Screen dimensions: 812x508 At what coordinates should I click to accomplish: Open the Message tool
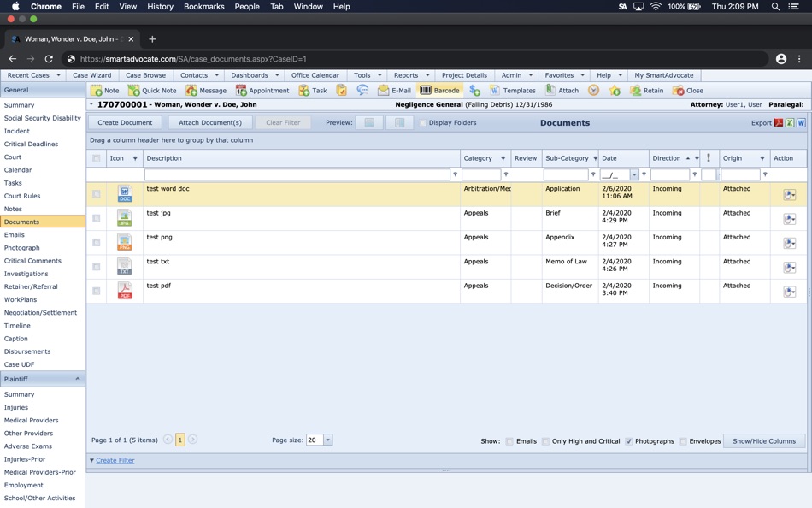206,90
